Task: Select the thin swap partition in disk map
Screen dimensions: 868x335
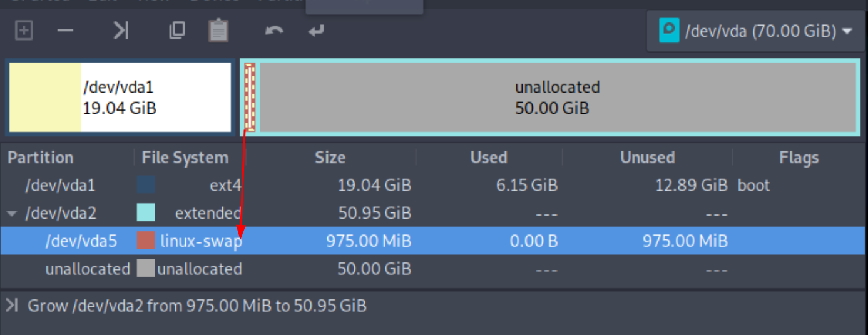Action: 250,97
